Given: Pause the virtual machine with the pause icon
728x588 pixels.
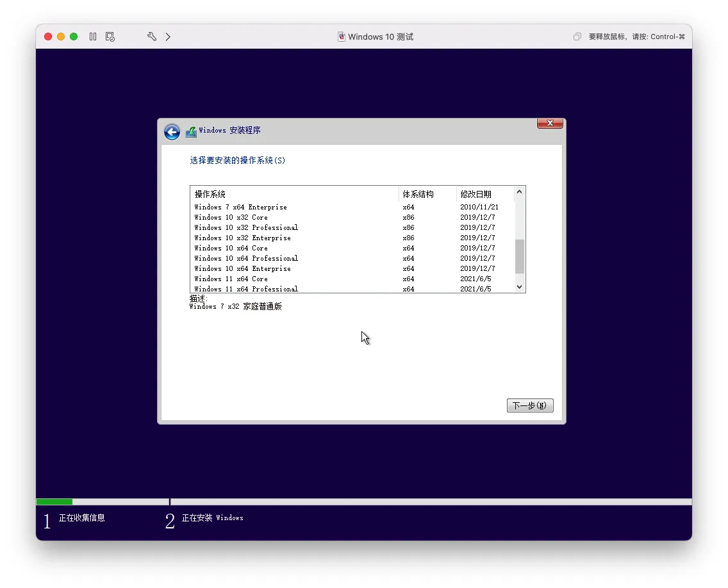Looking at the screenshot, I should [x=93, y=37].
